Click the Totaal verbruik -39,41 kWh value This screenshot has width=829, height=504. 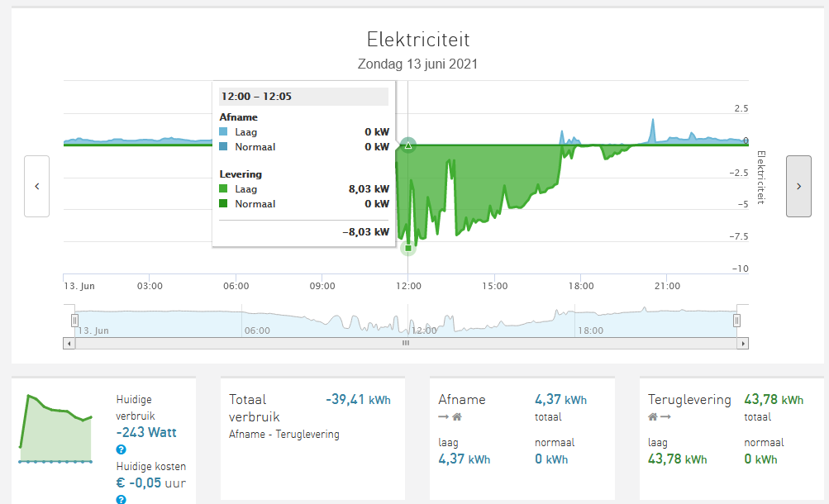coord(358,400)
